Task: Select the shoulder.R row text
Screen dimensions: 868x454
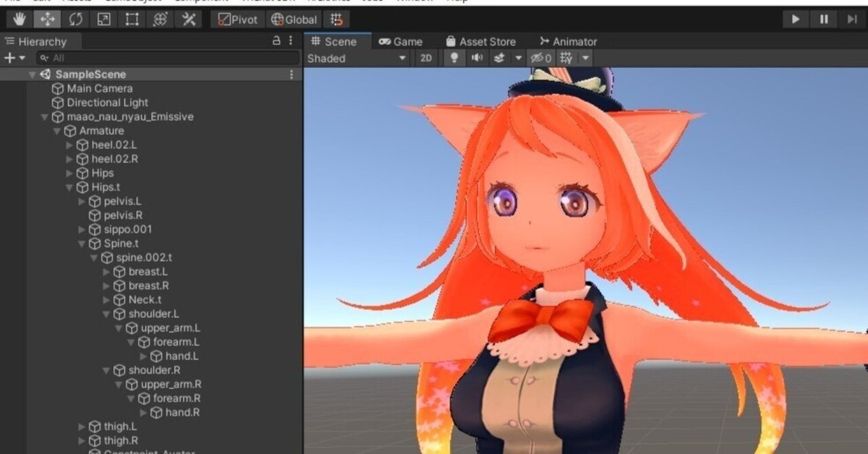Action: (155, 370)
